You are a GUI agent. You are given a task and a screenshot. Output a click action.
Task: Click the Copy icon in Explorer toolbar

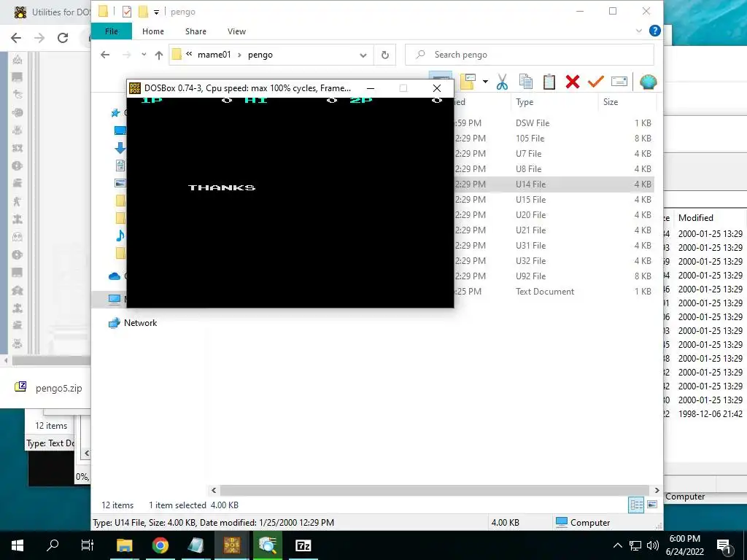pos(525,82)
